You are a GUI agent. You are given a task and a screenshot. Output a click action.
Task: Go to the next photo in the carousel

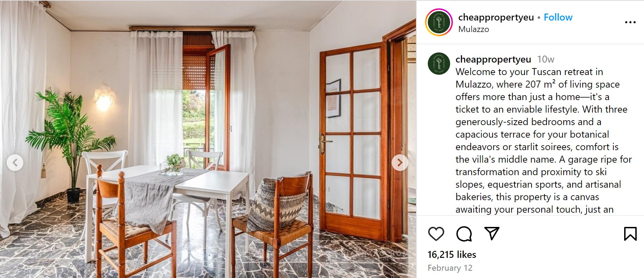[x=400, y=162]
